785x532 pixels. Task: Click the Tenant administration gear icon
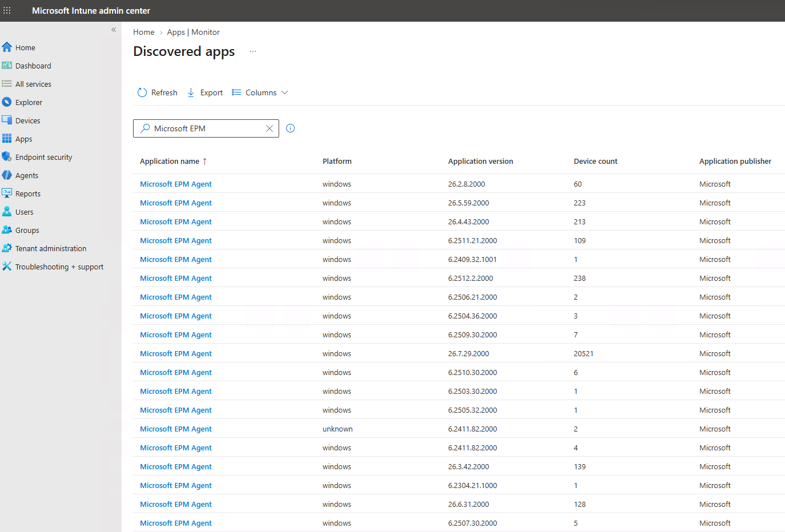(x=7, y=248)
